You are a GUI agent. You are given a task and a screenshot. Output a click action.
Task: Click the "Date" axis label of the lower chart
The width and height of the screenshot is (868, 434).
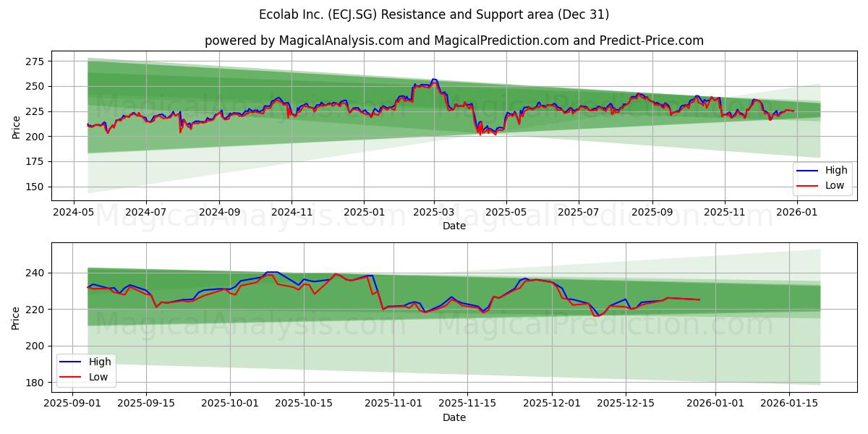454,418
